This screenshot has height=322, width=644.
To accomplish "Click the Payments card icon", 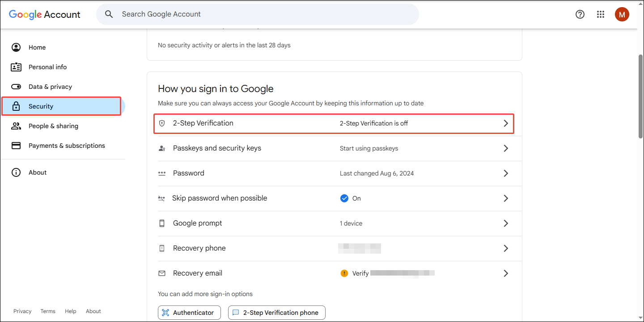I will 16,146.
